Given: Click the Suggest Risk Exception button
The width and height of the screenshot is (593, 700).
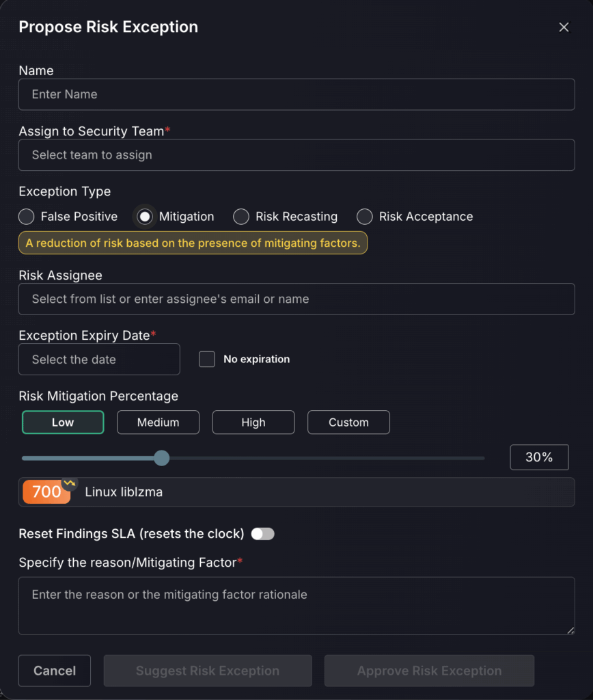Looking at the screenshot, I should (x=208, y=671).
